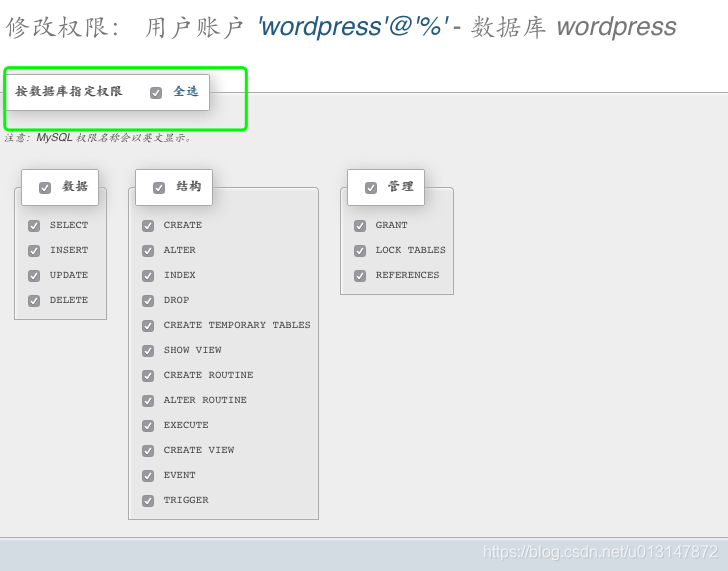The width and height of the screenshot is (728, 571).
Task: Toggle the INSERT privilege checkbox
Action: (34, 251)
